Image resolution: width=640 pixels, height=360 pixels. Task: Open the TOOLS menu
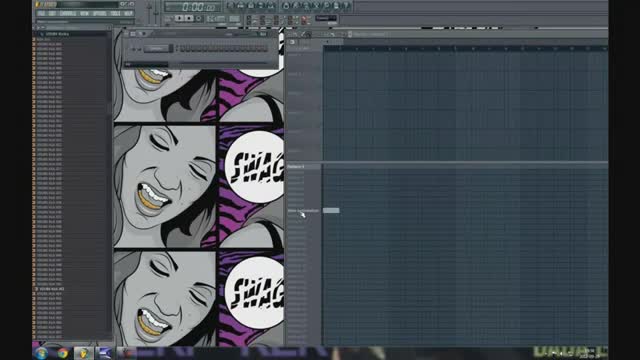point(116,13)
